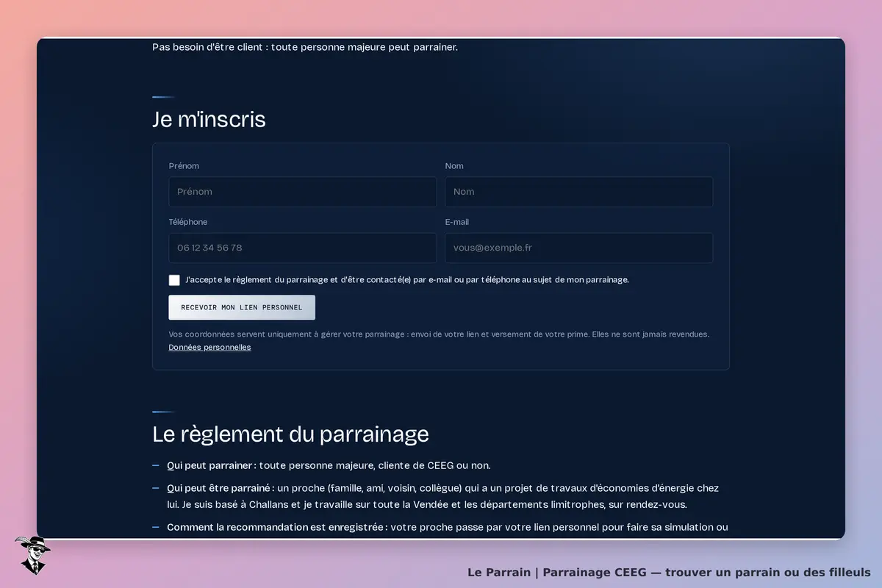Click the "Pas besoin d'être client" sentence

click(305, 47)
